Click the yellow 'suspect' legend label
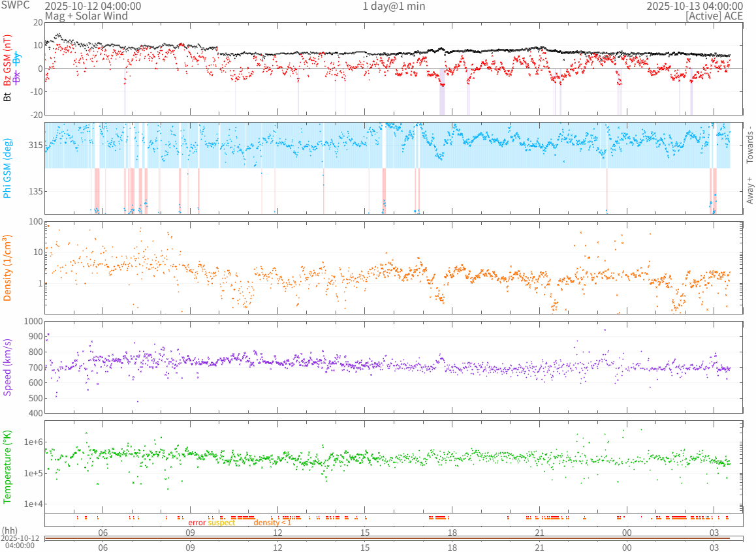Viewport: 756px width, 552px height. 221,523
